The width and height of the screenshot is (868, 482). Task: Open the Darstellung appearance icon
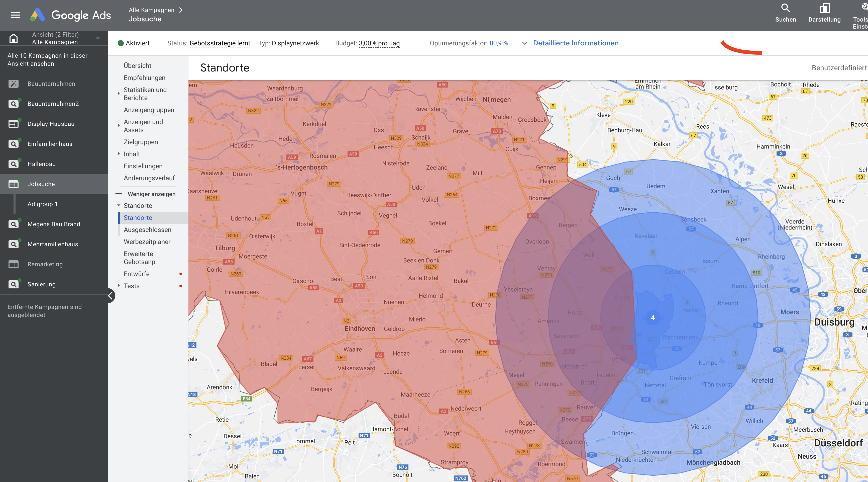[x=824, y=13]
